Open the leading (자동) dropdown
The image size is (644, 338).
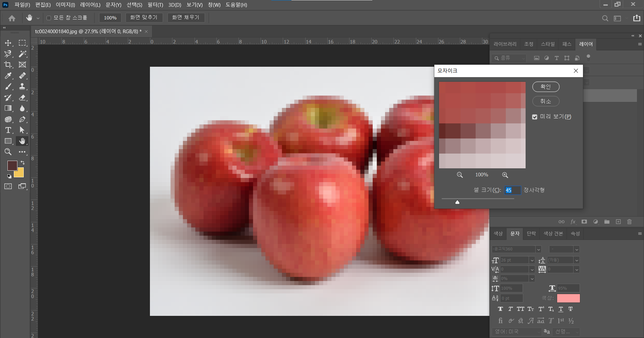(577, 260)
